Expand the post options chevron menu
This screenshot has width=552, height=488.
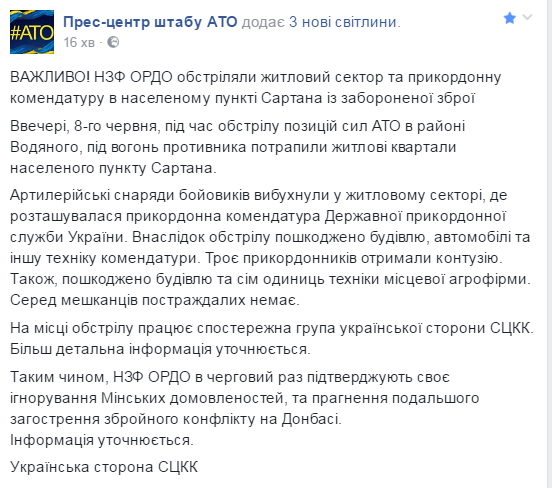coord(527,17)
